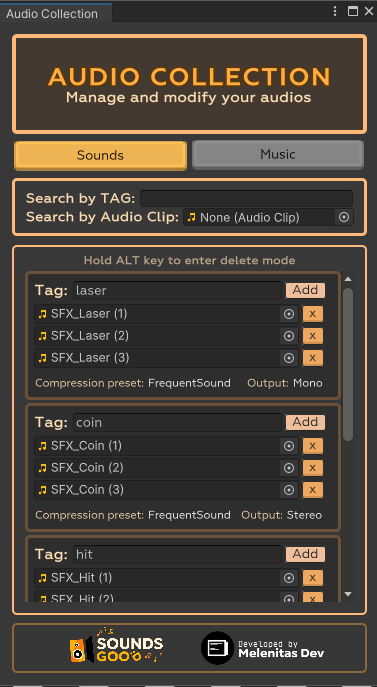
Task: Open object picker for SFX_Laser (3)
Action: pyautogui.click(x=288, y=358)
